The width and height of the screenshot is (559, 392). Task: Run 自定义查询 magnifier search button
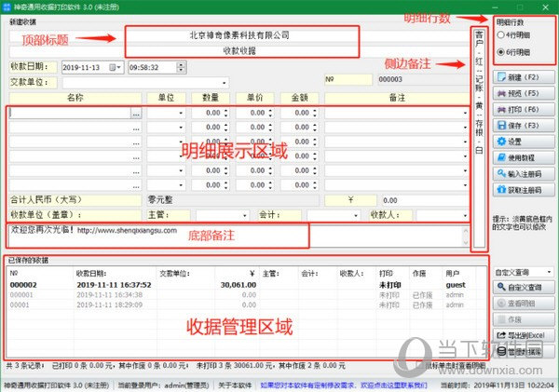[524, 287]
